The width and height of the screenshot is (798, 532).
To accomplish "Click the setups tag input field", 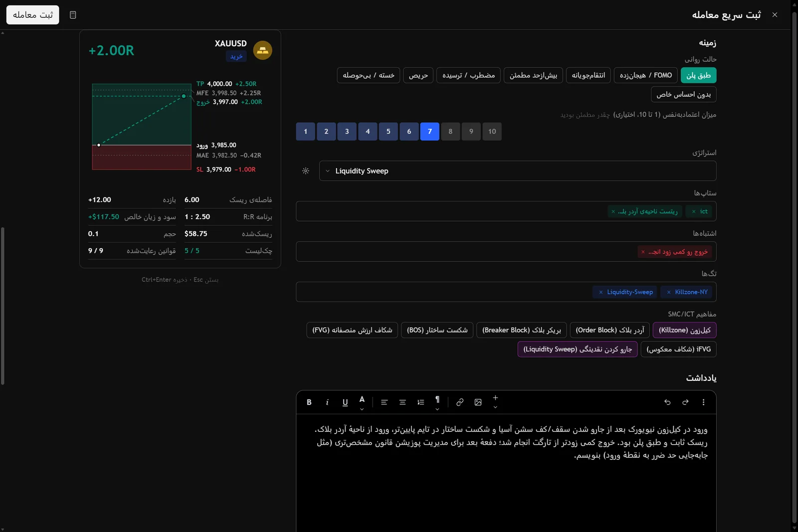I will tap(506, 211).
